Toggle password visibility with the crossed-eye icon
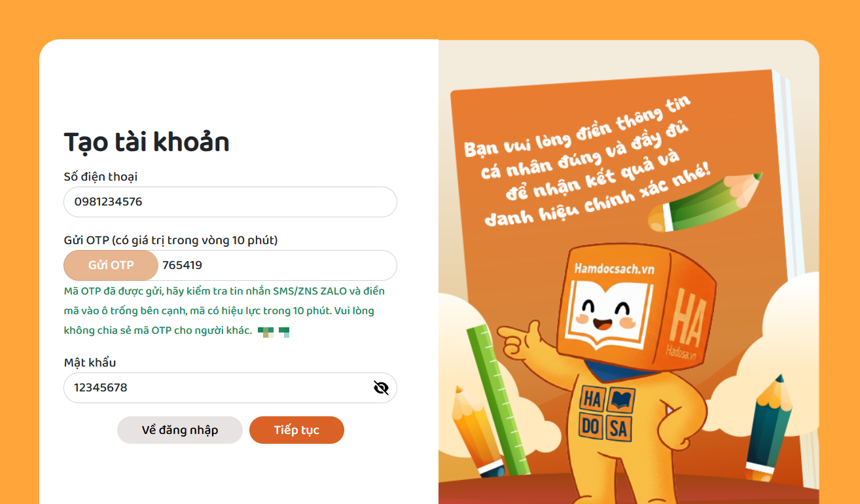Image resolution: width=860 pixels, height=504 pixels. click(381, 388)
